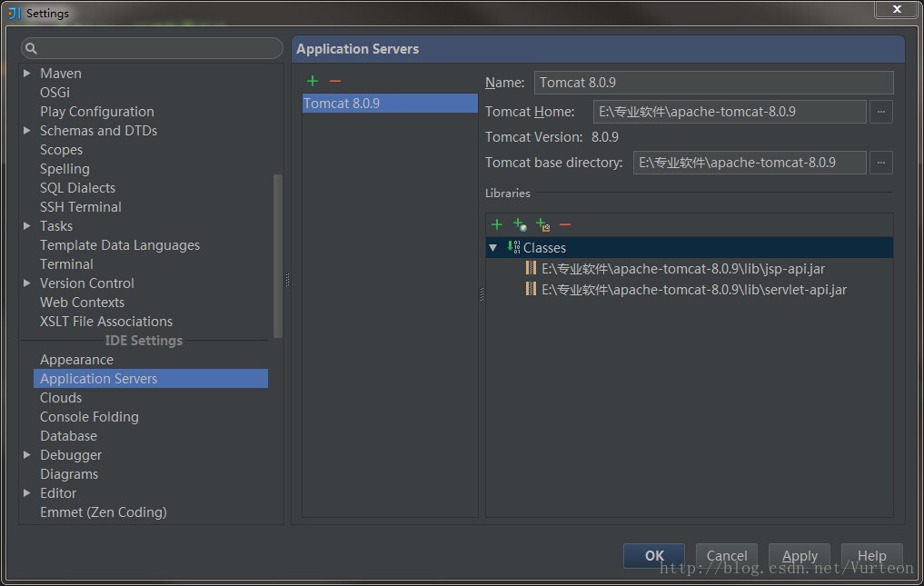
Task: Remove selected library with red minus icon
Action: tap(565, 224)
